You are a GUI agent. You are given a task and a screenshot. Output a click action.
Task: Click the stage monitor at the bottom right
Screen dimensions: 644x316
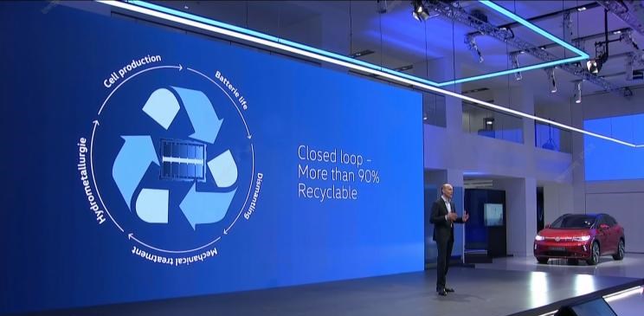tap(586, 308)
